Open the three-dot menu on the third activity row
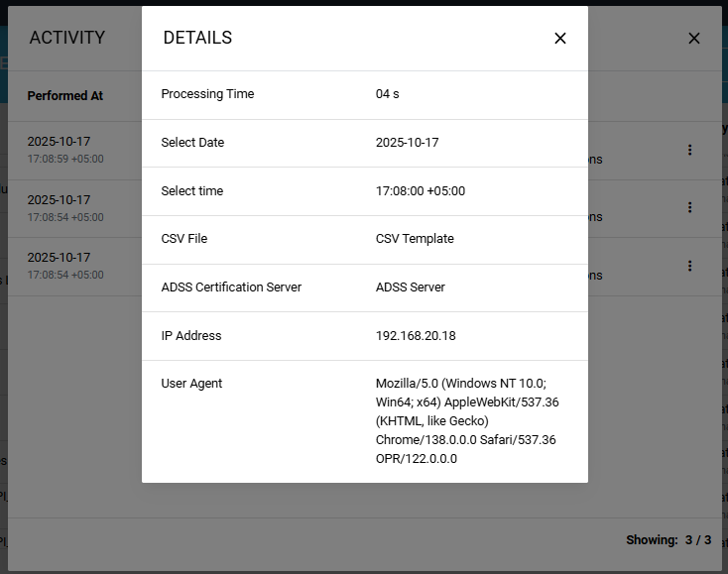This screenshot has height=574, width=728. (689, 266)
